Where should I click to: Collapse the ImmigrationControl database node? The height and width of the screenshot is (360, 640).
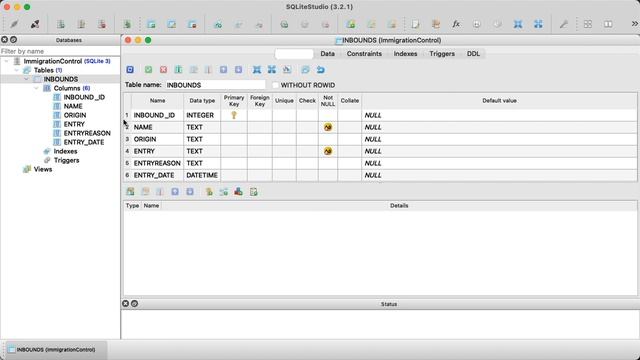click(x=7, y=61)
